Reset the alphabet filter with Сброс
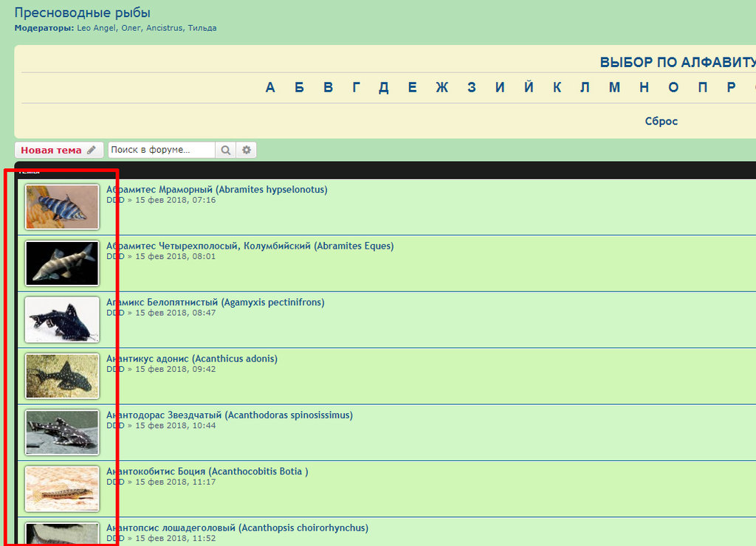Image resolution: width=756 pixels, height=546 pixels. tap(661, 121)
